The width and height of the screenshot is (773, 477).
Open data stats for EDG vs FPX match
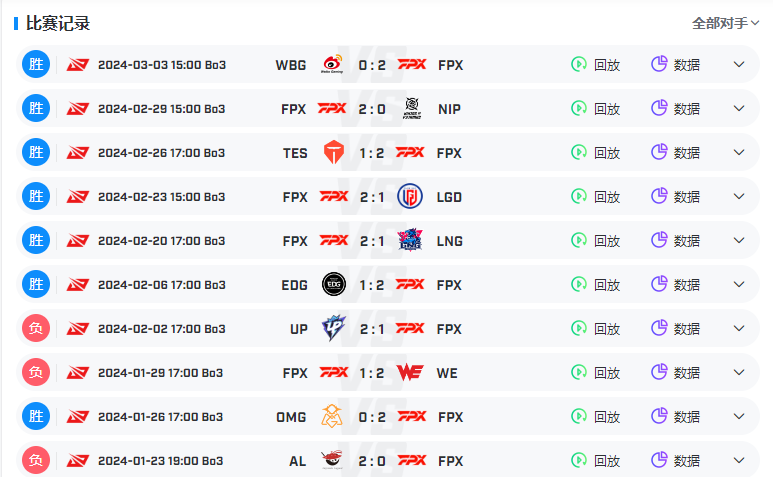click(675, 284)
